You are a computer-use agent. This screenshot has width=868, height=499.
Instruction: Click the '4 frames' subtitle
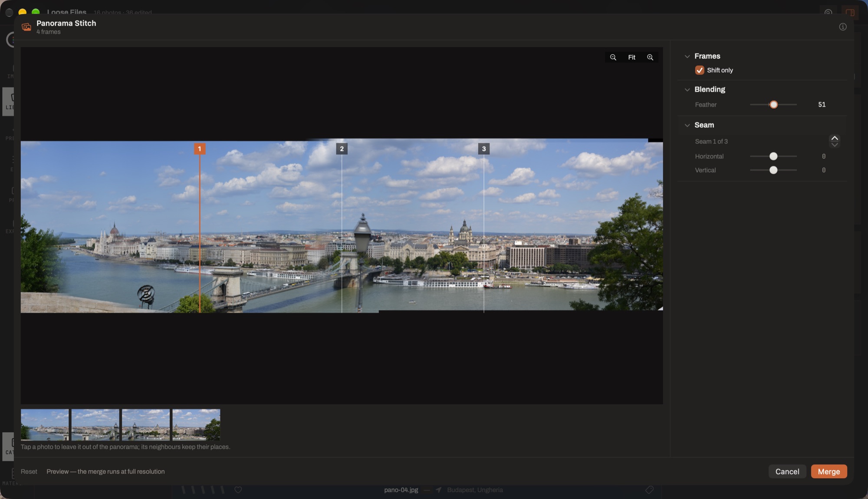(48, 32)
